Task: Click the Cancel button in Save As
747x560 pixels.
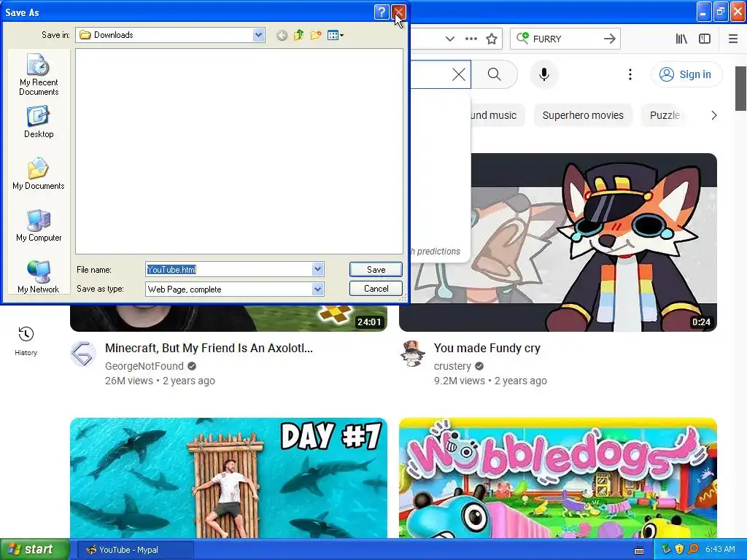Action: (x=376, y=289)
